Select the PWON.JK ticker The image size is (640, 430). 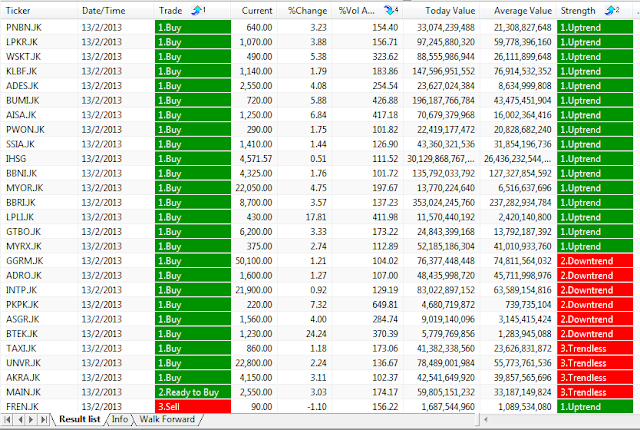tap(25, 130)
